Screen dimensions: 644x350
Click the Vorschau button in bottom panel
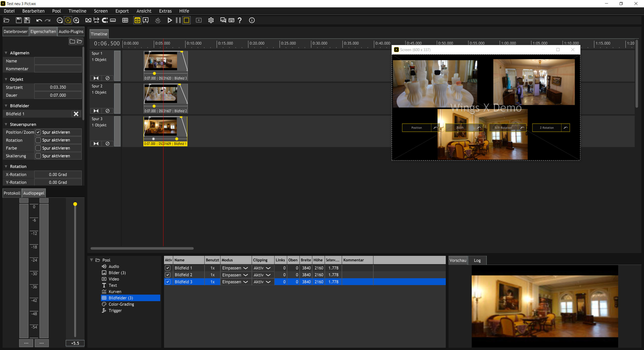pyautogui.click(x=458, y=260)
